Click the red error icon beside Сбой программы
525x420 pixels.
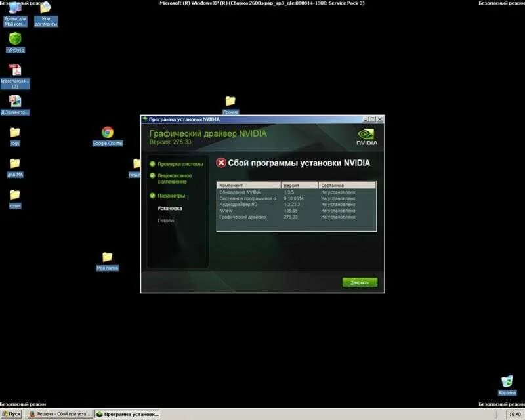pos(221,163)
